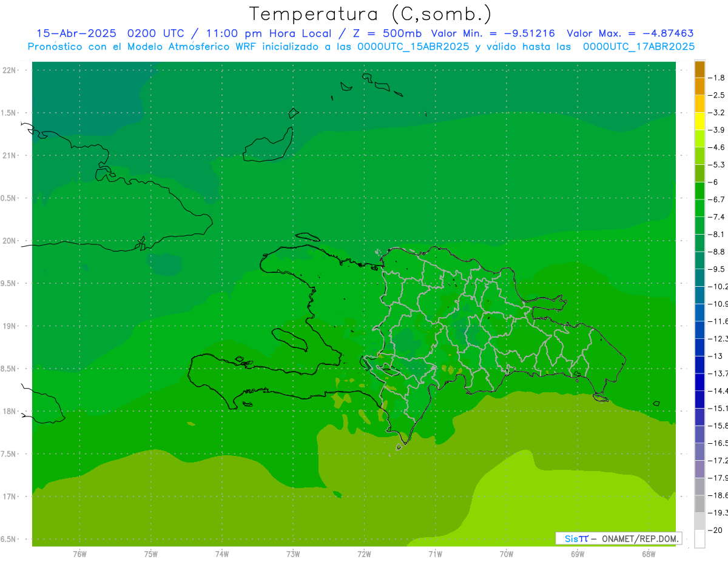The image size is (728, 562).
Task: Click the "68W" longitude axis label
Action: (x=649, y=554)
